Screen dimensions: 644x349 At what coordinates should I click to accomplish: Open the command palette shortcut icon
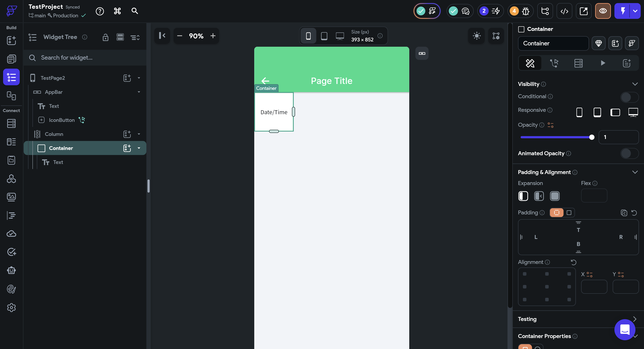tap(117, 11)
